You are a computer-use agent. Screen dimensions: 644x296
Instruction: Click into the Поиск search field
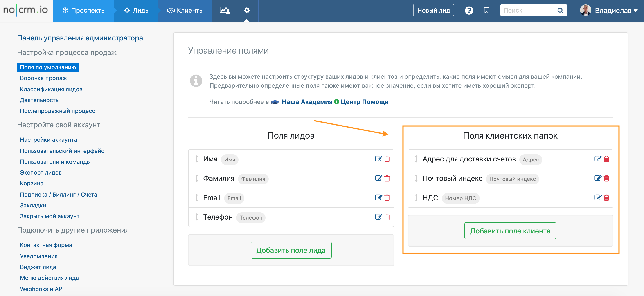[527, 11]
